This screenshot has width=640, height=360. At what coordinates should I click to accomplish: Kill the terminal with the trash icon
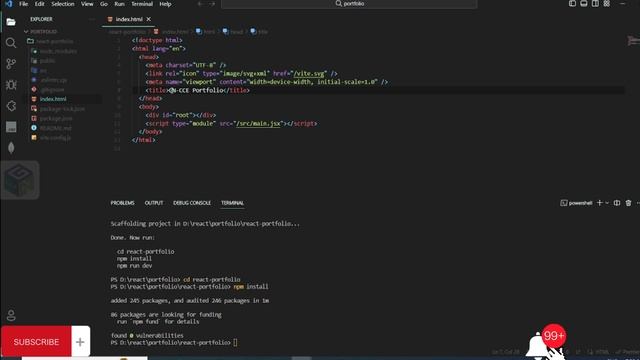tap(628, 203)
